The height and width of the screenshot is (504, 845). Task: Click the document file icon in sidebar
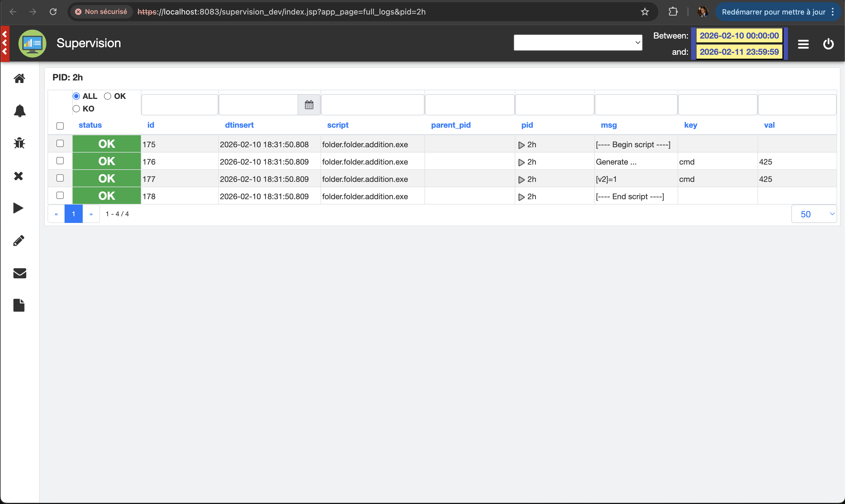pyautogui.click(x=19, y=305)
